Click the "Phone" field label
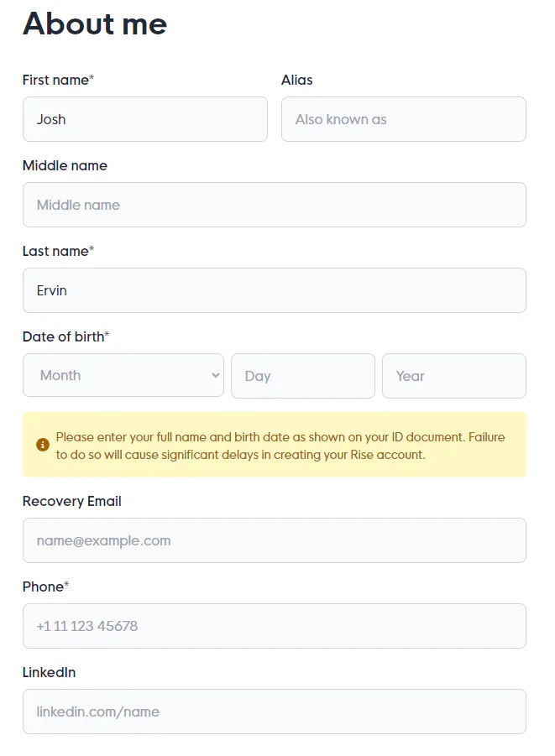 [x=45, y=587]
